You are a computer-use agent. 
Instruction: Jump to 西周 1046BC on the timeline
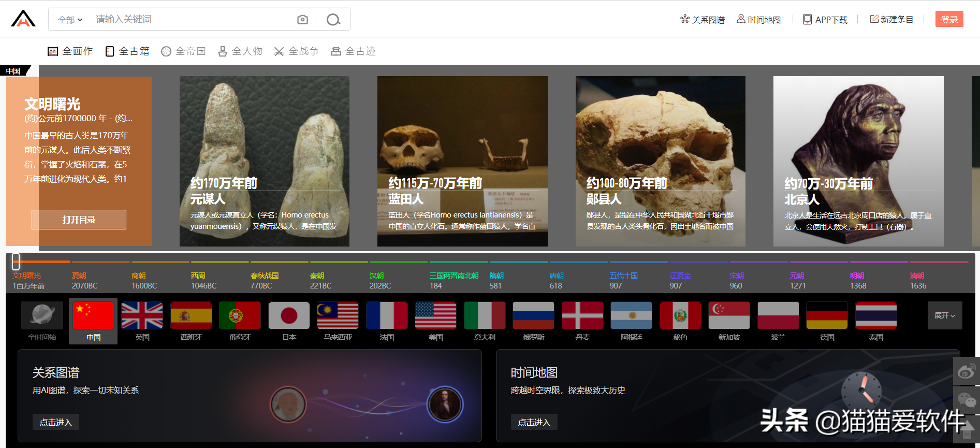[x=204, y=280]
